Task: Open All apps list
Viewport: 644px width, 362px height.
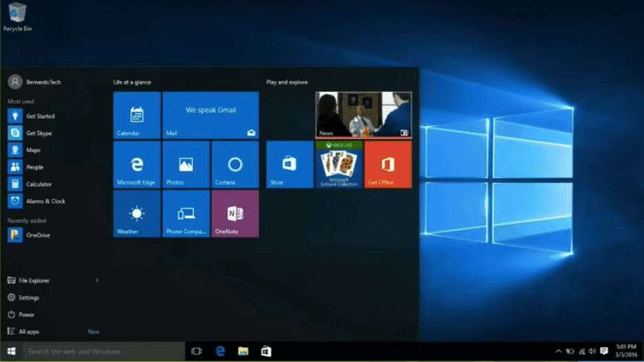Action: pyautogui.click(x=29, y=332)
